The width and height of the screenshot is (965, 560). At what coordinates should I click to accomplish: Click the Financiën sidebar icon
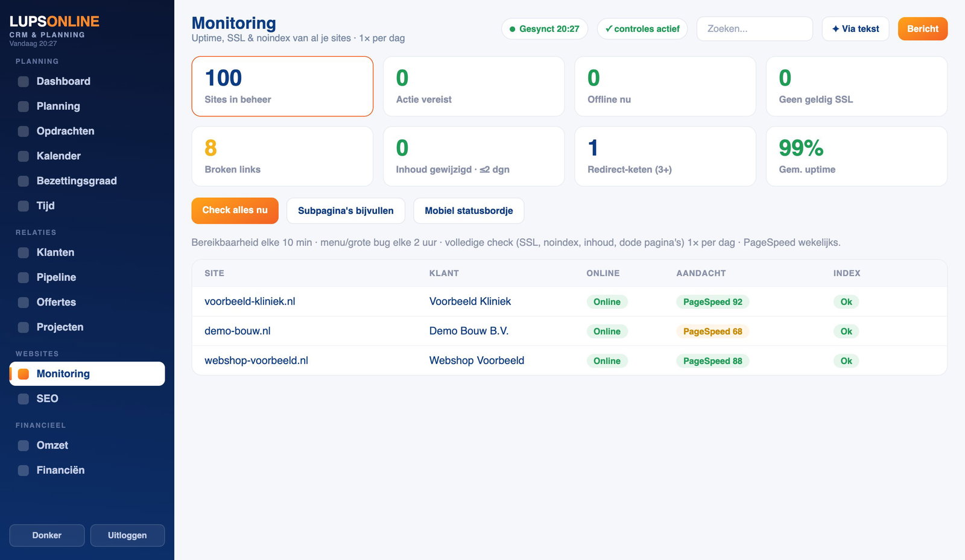pyautogui.click(x=24, y=471)
